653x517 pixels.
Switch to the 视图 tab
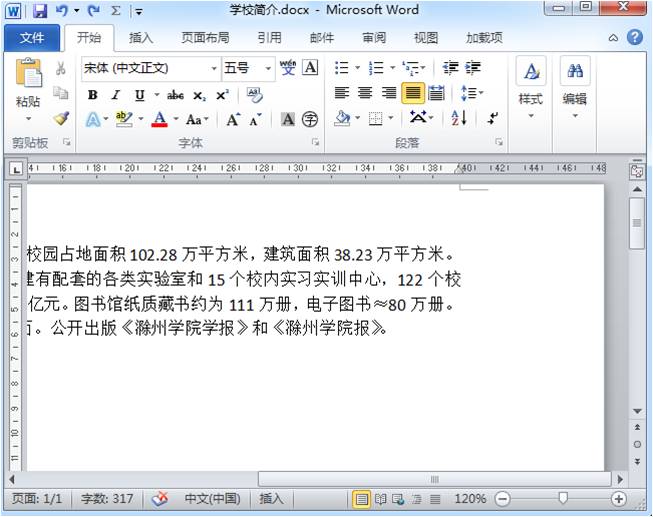(x=426, y=38)
